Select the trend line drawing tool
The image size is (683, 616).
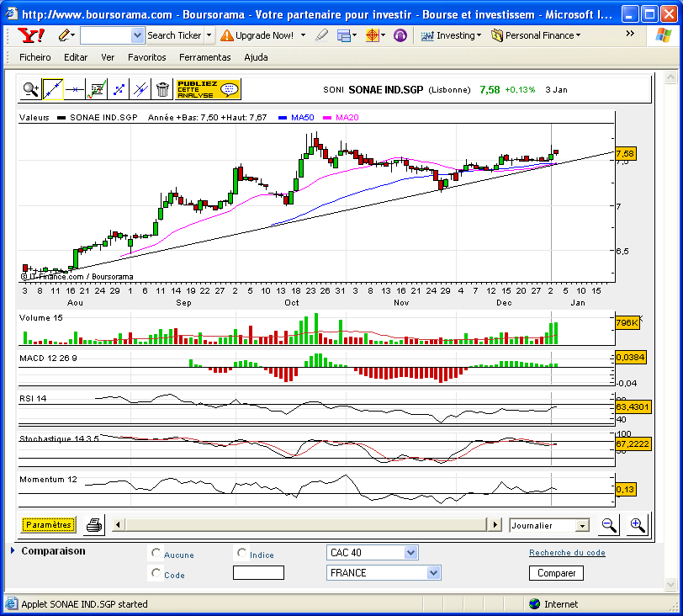(52, 88)
